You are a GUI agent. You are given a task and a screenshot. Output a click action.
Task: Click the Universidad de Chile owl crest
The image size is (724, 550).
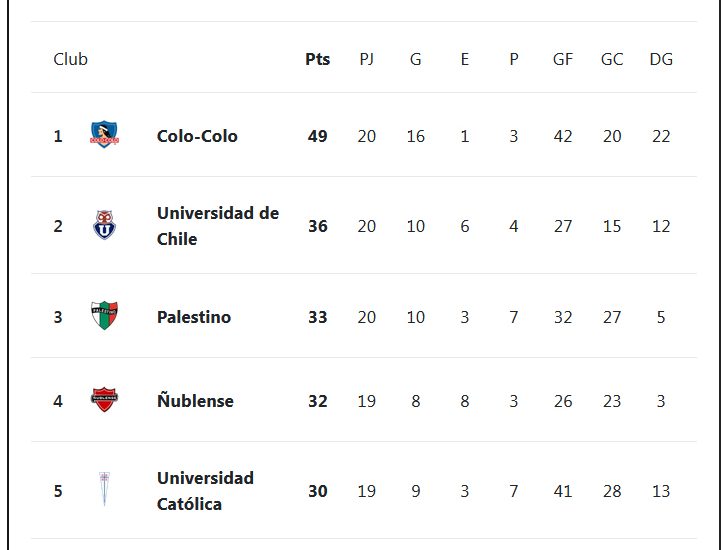tap(104, 225)
